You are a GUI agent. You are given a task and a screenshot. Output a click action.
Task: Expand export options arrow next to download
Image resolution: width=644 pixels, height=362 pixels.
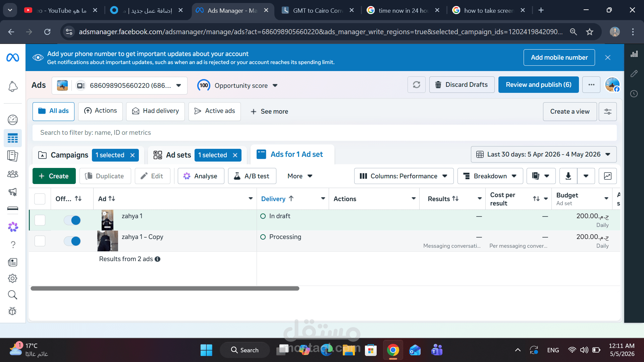tap(586, 176)
